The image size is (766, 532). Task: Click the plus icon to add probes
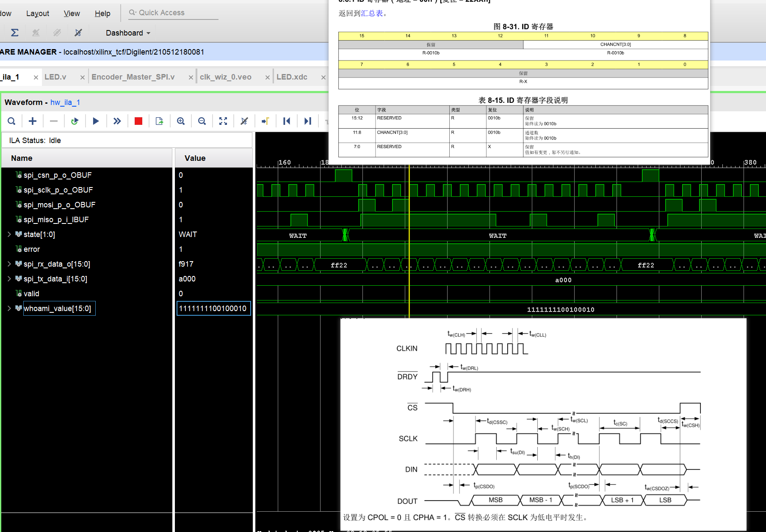pyautogui.click(x=33, y=121)
